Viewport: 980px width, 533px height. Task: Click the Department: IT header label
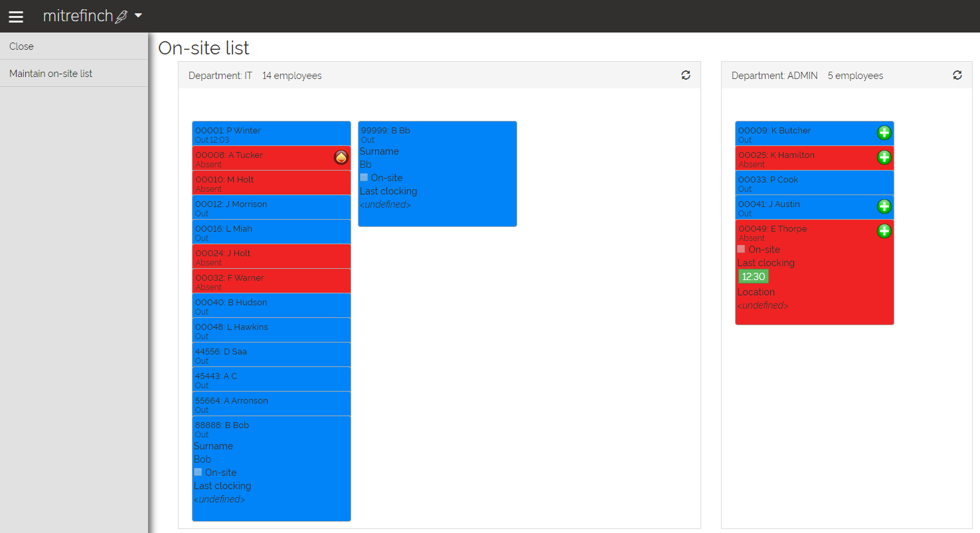220,76
